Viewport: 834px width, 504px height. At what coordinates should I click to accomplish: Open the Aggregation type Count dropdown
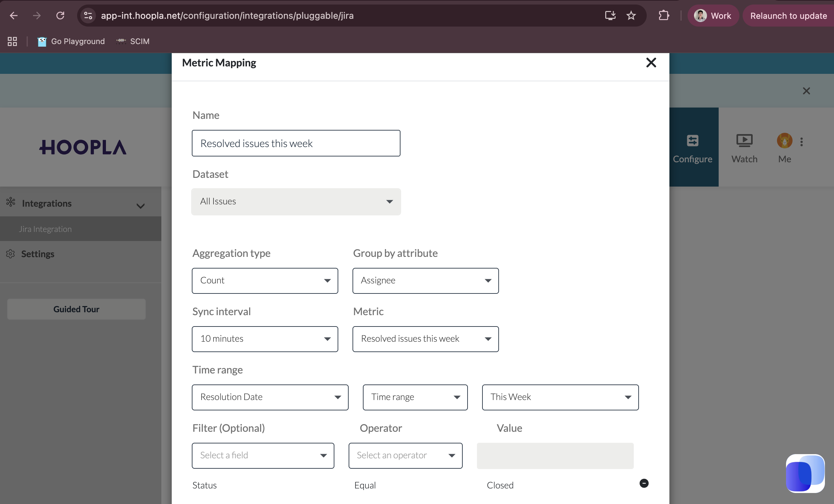click(265, 281)
